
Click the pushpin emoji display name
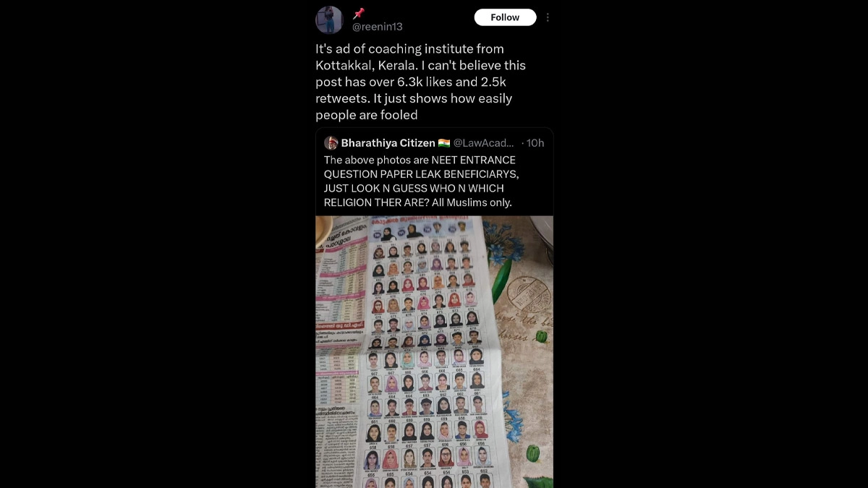tap(358, 13)
